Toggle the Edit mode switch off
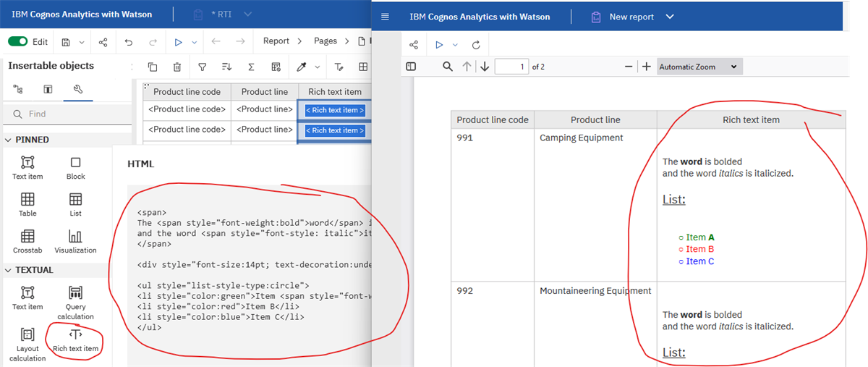The width and height of the screenshot is (868, 367). pyautogui.click(x=17, y=42)
